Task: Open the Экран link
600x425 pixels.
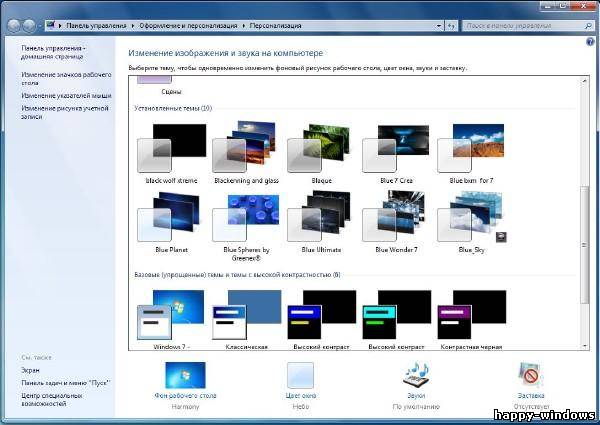Action: [x=30, y=370]
